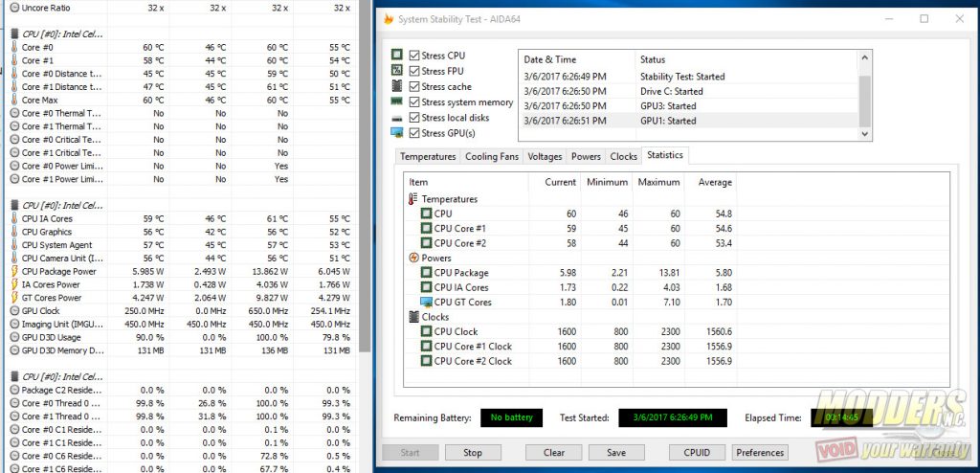Click the chip icon beside Stress cache

tap(396, 86)
